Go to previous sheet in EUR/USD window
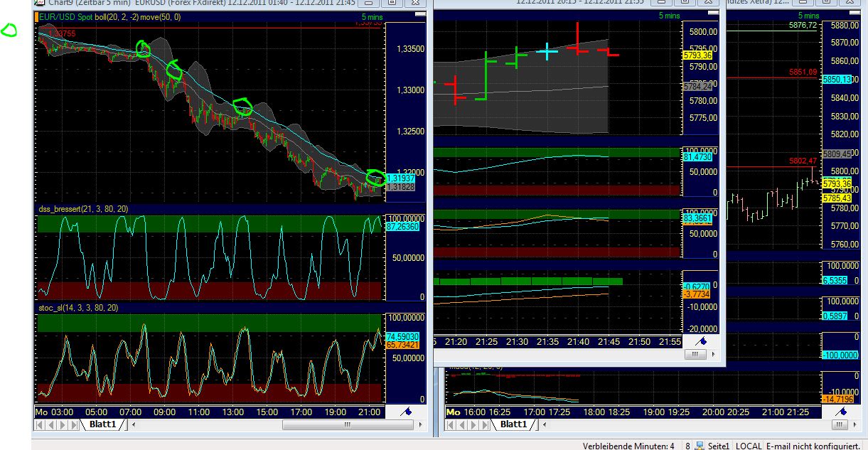Viewport: 868px width, 450px height. pyautogui.click(x=50, y=424)
